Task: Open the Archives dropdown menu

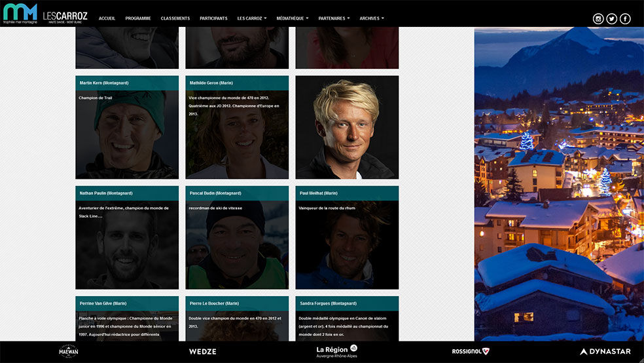Action: (372, 18)
